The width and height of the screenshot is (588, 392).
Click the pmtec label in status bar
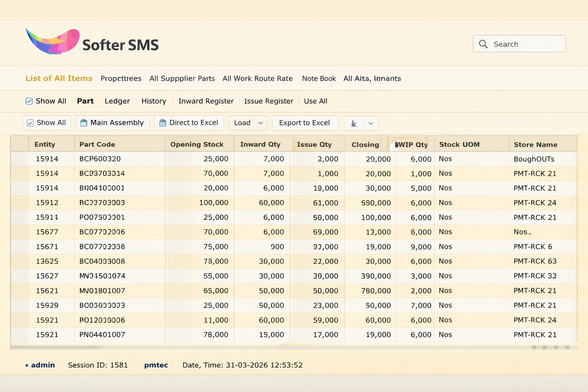[x=156, y=365]
